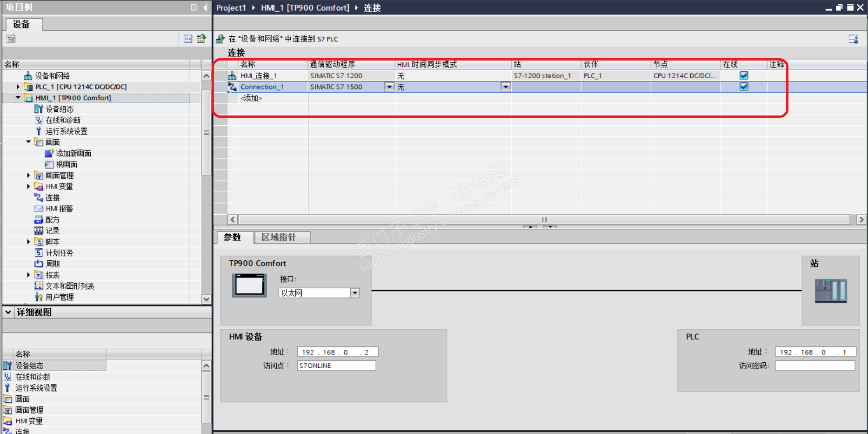Viewport: 868px width, 434px height.
Task: Click the 运行系统设置 wrench icon in project tree
Action: [x=39, y=131]
